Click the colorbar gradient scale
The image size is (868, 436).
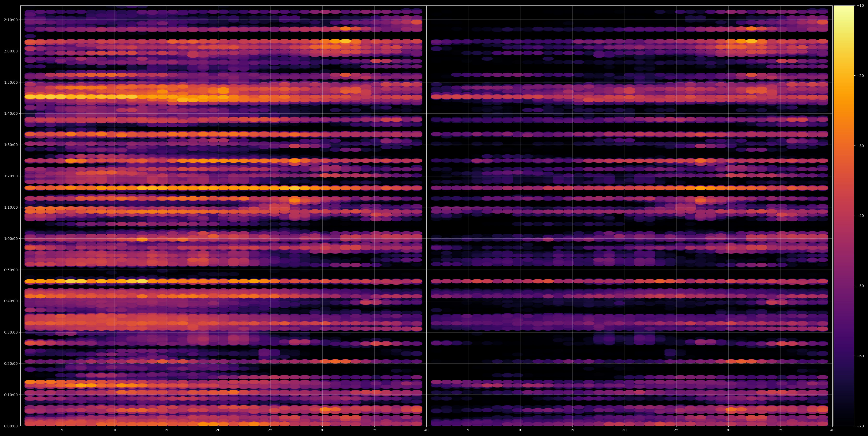(844, 216)
